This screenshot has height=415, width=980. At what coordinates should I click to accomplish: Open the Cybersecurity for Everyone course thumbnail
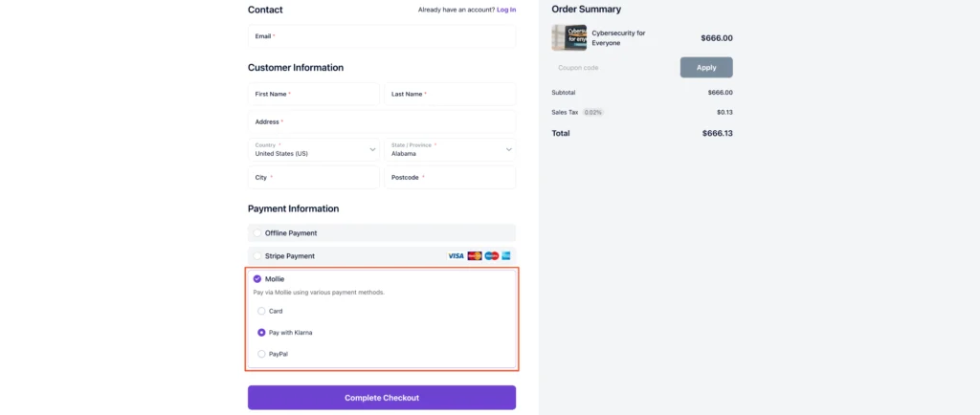point(569,38)
